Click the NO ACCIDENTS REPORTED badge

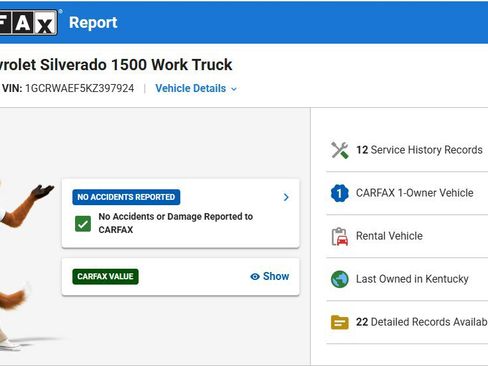point(126,197)
